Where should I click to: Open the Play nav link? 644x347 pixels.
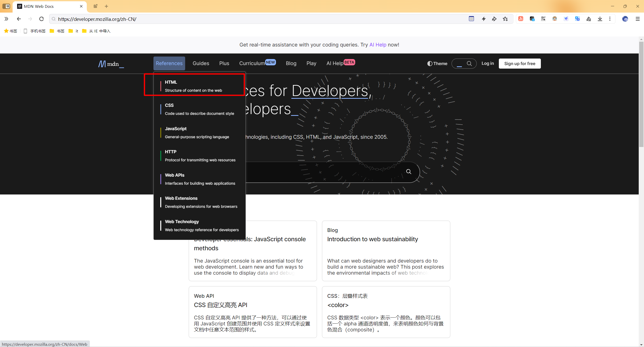pyautogui.click(x=311, y=63)
